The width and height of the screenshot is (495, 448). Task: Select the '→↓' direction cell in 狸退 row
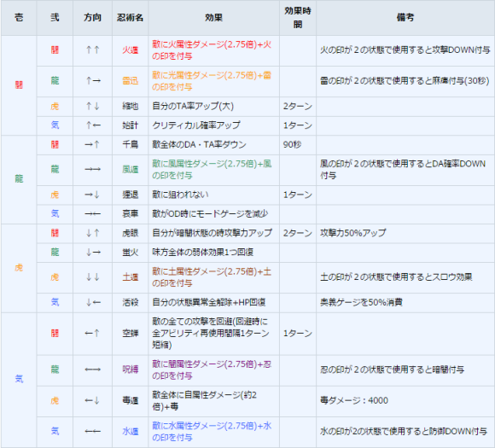click(92, 195)
